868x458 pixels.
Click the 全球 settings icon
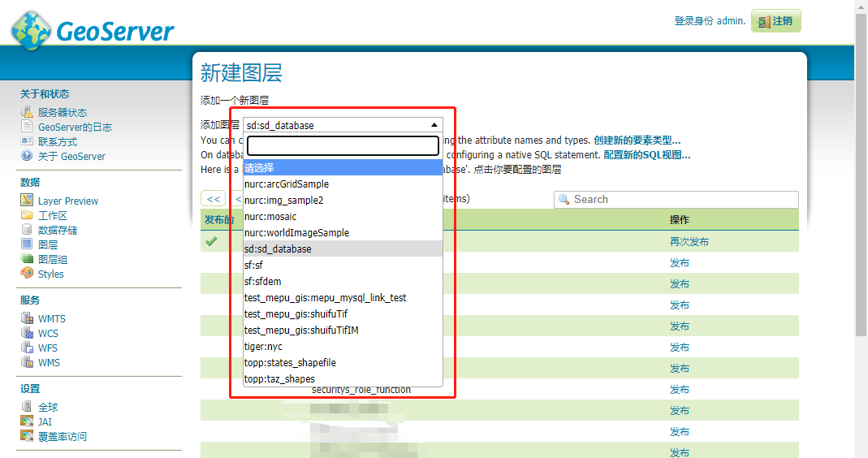tap(27, 407)
